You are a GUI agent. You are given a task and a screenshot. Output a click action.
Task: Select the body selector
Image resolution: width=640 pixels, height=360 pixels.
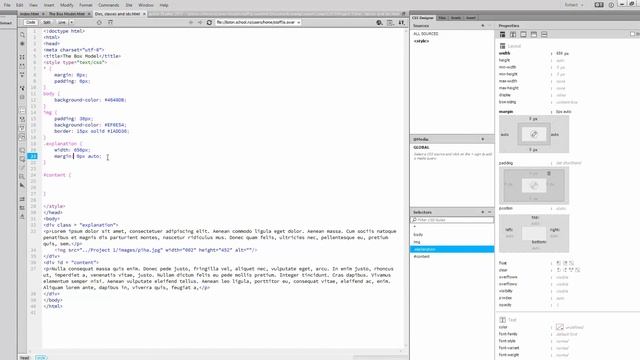point(452,235)
